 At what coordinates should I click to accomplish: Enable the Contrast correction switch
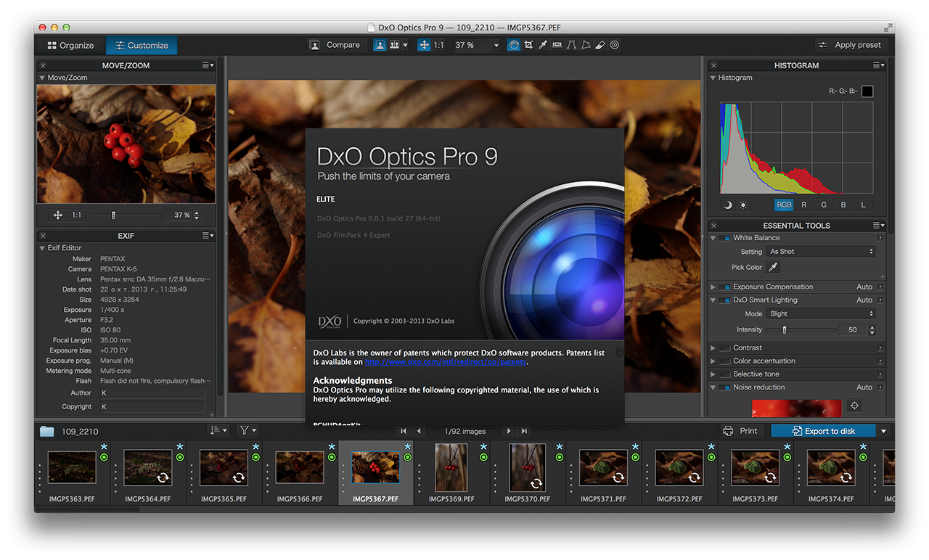pyautogui.click(x=724, y=348)
